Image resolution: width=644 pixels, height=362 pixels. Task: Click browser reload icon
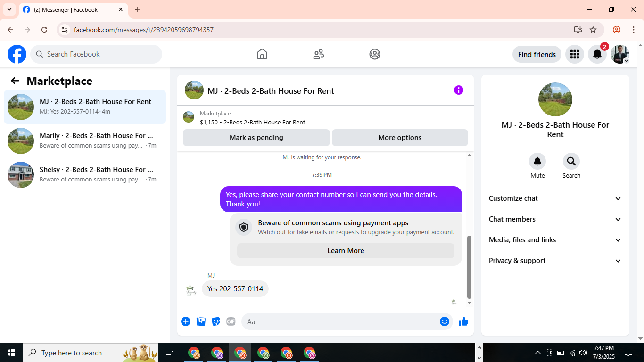point(44,30)
